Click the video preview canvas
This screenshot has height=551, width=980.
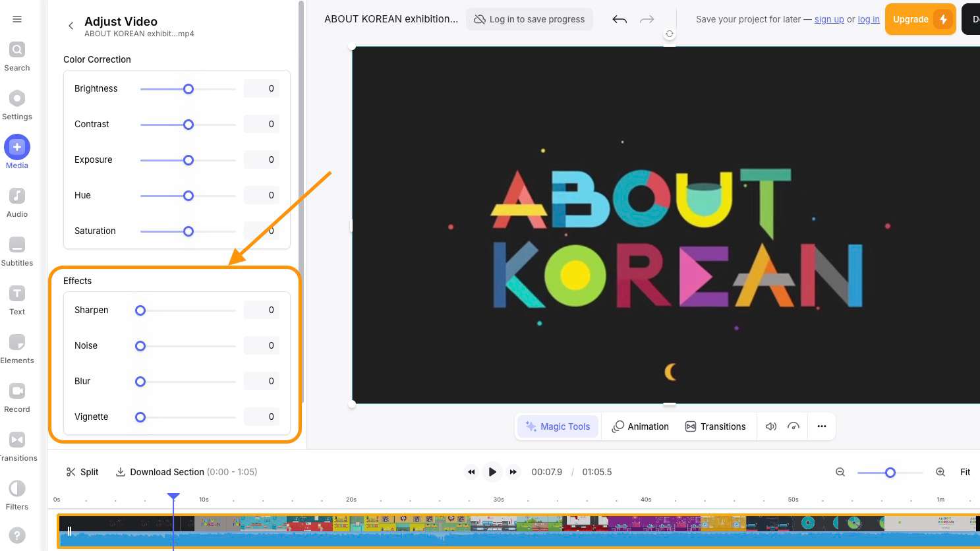pos(666,225)
